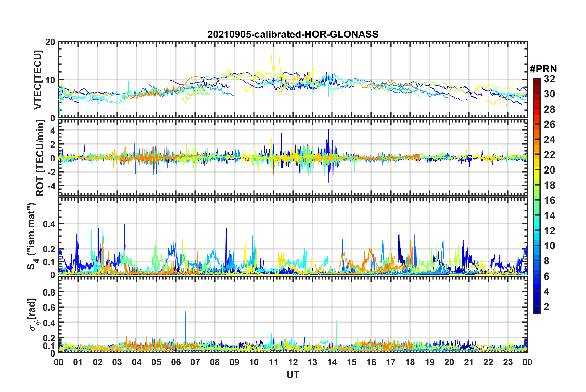Viewport: 586px width, 392px height.
Task: Select tick label 24 on the PRN colorbar
Action: click(x=549, y=140)
